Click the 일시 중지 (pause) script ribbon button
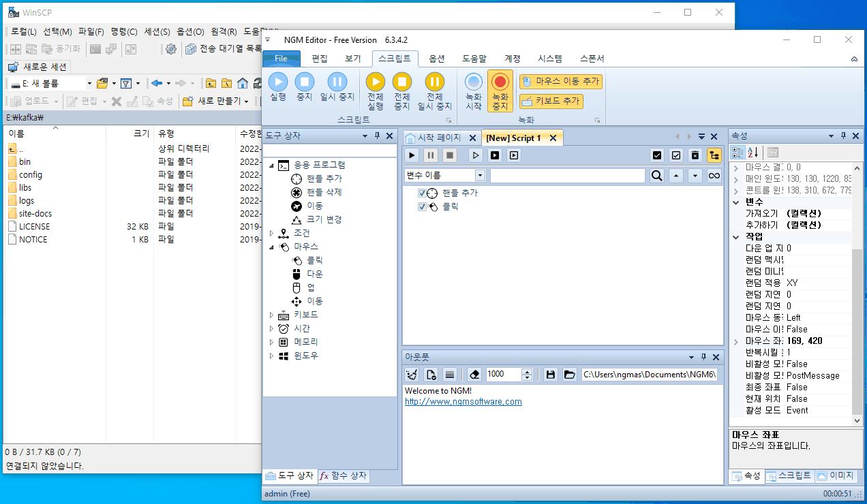The width and height of the screenshot is (867, 504). click(337, 87)
